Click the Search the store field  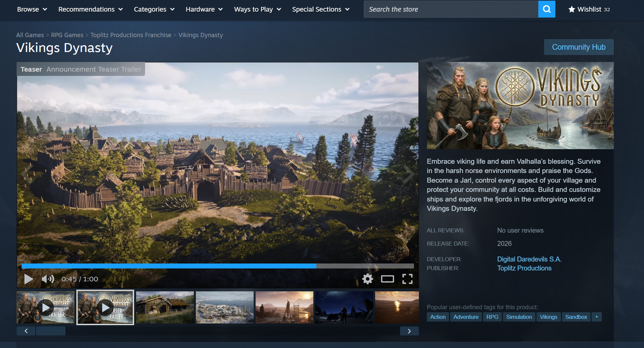450,9
